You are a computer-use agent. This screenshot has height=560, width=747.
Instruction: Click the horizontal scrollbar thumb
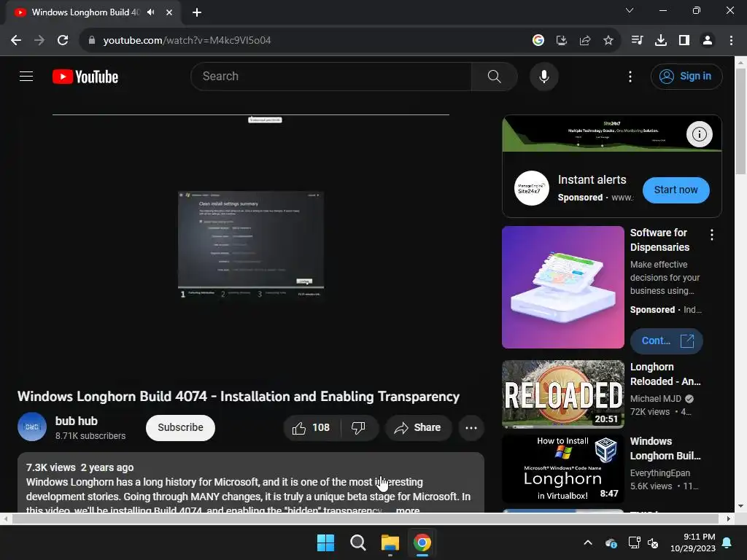click(x=365, y=518)
